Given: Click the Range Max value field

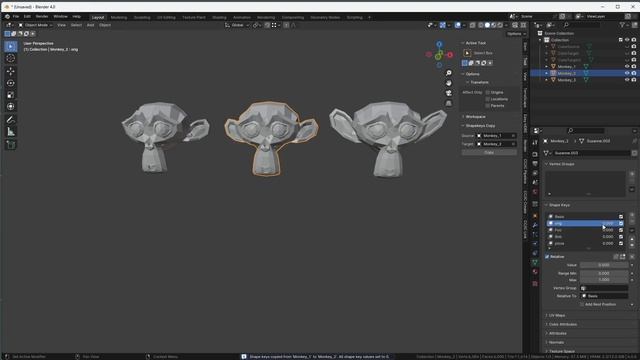Looking at the screenshot, I should (604, 280).
